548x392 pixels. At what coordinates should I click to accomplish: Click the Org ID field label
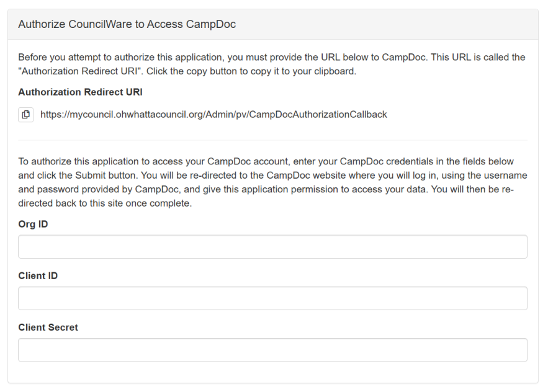click(x=34, y=225)
